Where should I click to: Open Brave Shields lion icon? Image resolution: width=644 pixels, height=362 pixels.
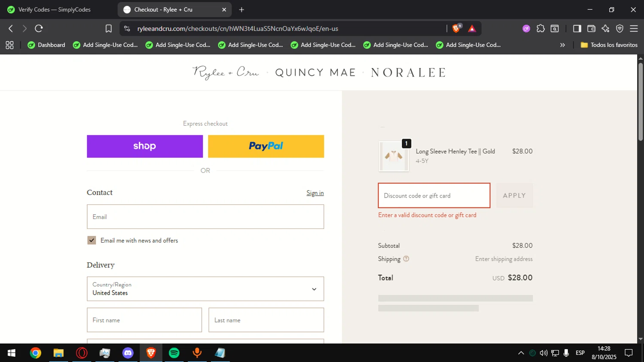click(x=456, y=28)
